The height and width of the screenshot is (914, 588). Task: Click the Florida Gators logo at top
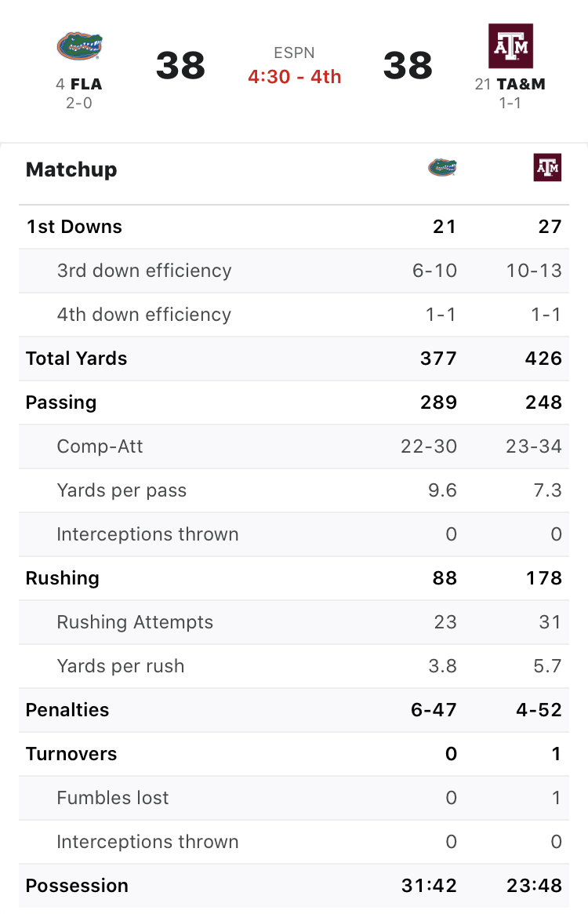pos(78,46)
